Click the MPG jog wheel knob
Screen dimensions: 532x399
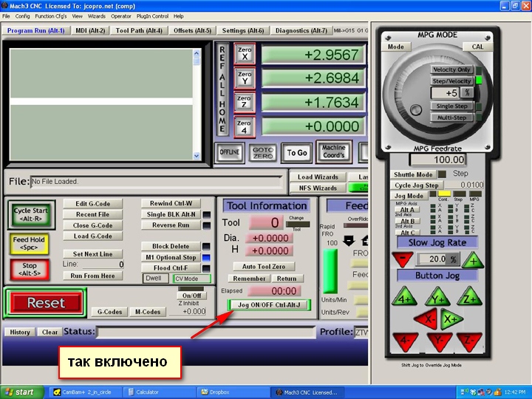[x=415, y=109]
